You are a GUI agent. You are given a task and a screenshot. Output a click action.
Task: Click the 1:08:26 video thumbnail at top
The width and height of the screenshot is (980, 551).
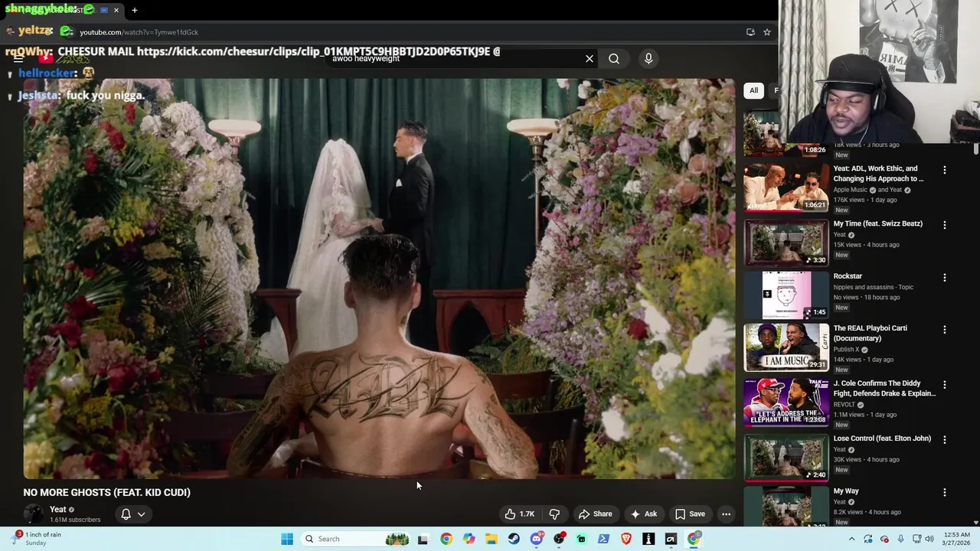tap(786, 133)
